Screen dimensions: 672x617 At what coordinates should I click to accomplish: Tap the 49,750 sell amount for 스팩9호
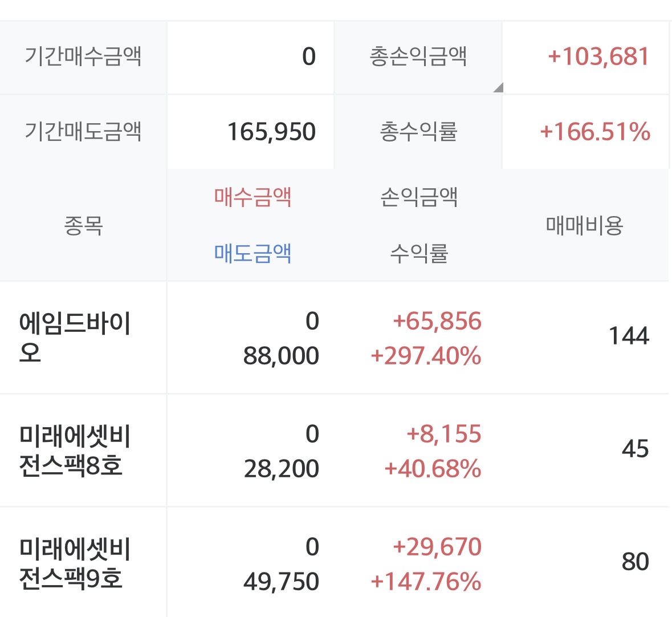pyautogui.click(x=281, y=582)
